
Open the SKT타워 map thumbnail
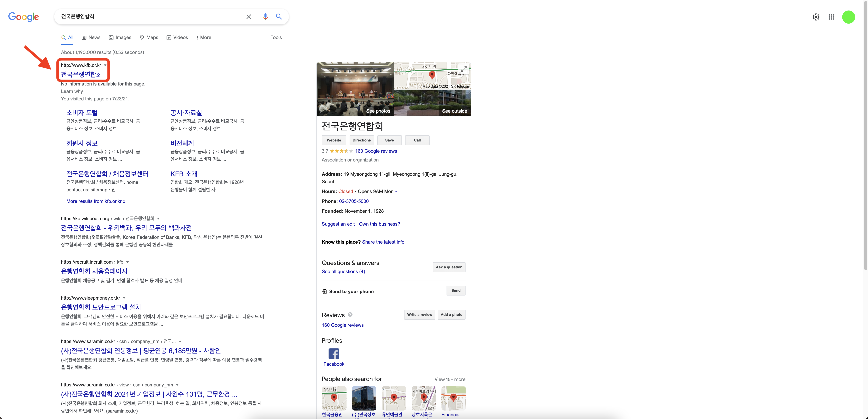pos(432,75)
